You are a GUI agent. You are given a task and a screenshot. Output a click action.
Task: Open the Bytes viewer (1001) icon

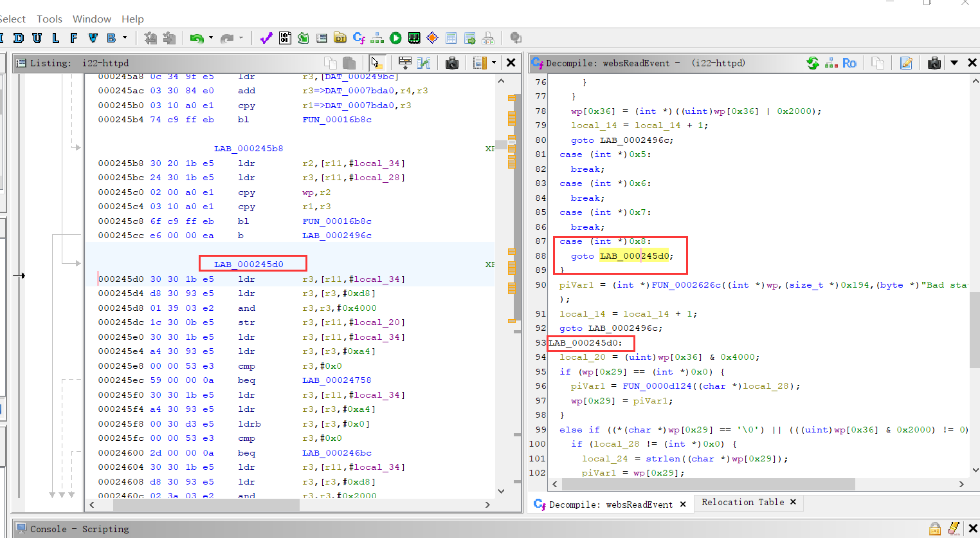click(285, 38)
